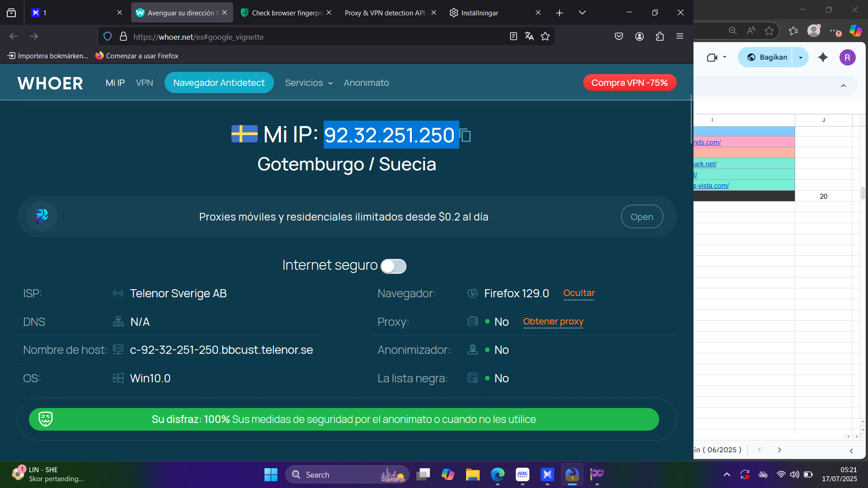Open the R account avatar in spreadsheet window
The height and width of the screenshot is (488, 868).
[x=848, y=57]
